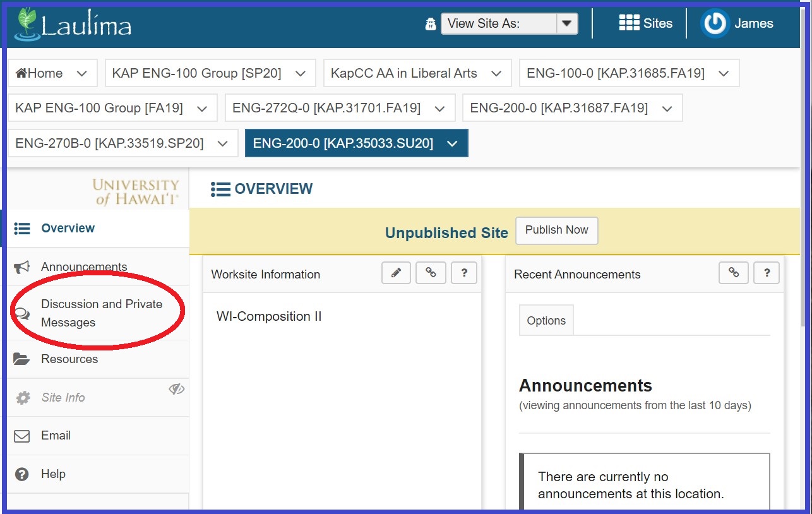The image size is (812, 514).
Task: Click the link icon in Recent Announcements
Action: click(734, 273)
